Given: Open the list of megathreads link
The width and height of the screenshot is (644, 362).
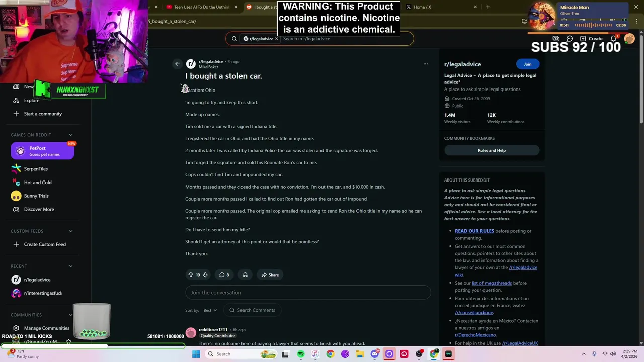Looking at the screenshot, I should [x=492, y=283].
